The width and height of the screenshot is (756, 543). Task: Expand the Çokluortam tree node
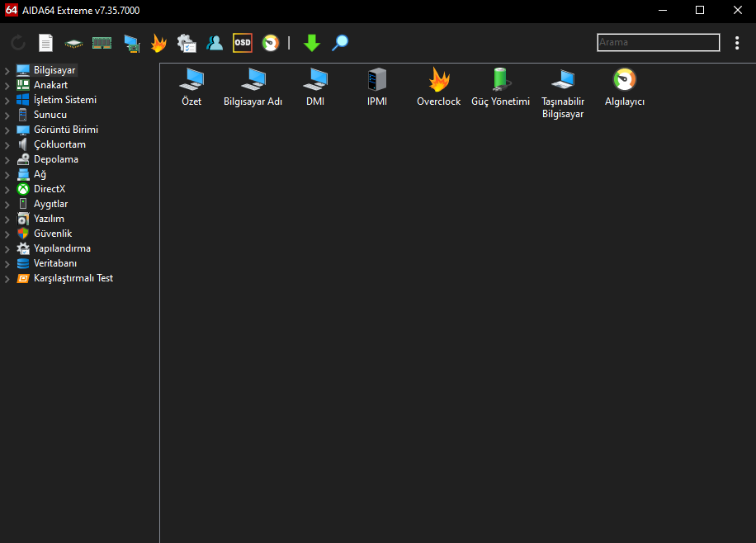coord(7,145)
